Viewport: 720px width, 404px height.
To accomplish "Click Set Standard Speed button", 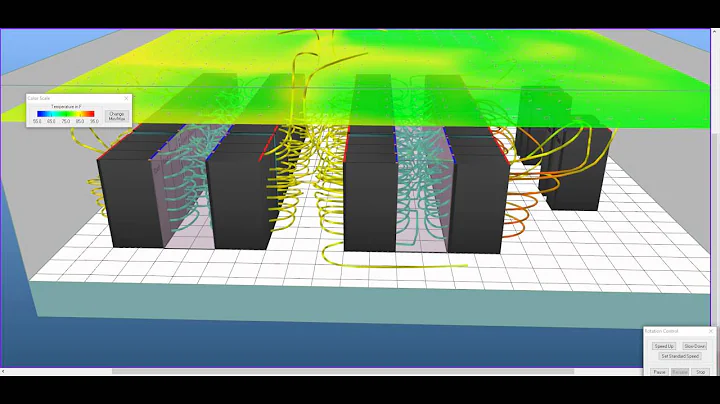I will (680, 356).
